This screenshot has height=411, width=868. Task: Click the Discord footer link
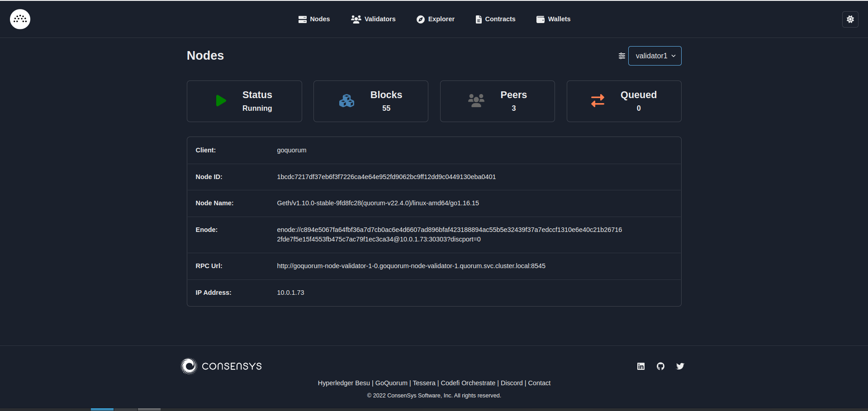pos(512,383)
